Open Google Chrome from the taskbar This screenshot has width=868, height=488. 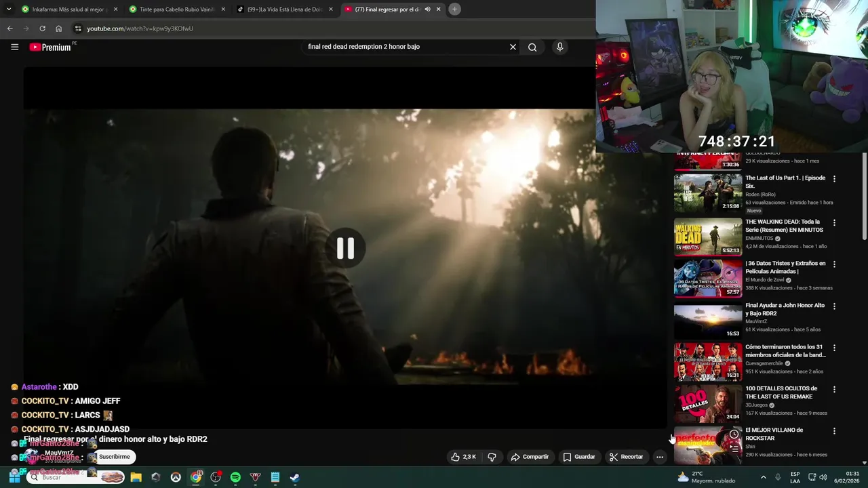click(196, 477)
